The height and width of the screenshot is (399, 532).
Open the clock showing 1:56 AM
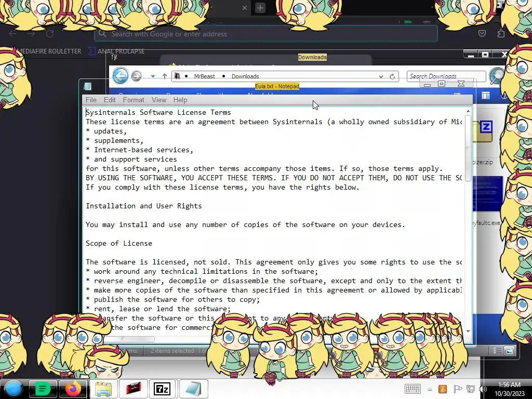(509, 389)
